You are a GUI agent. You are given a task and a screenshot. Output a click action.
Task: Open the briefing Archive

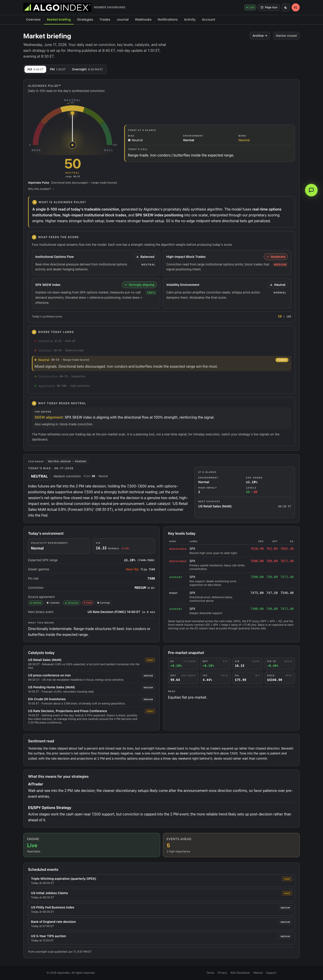(260, 36)
